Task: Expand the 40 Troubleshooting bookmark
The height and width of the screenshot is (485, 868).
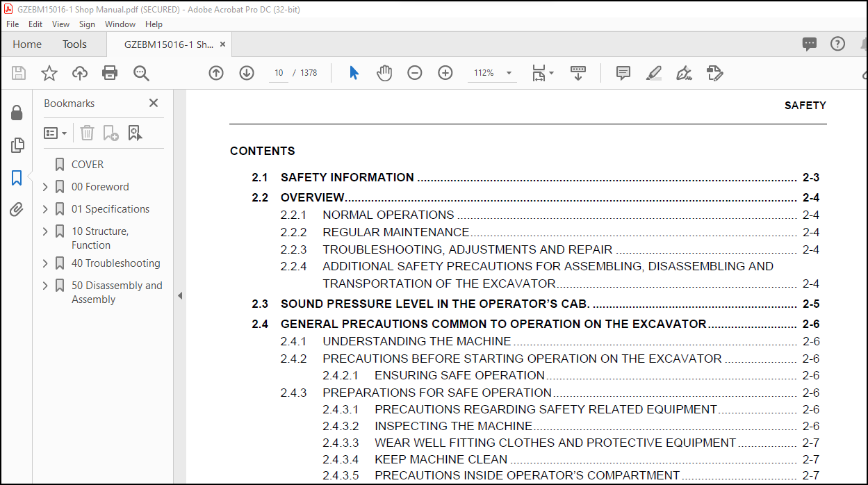Action: point(45,263)
